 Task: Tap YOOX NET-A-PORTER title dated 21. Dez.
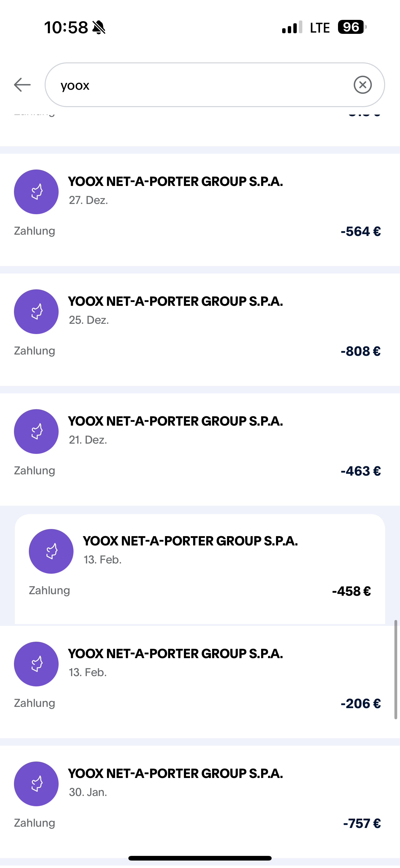point(176,421)
